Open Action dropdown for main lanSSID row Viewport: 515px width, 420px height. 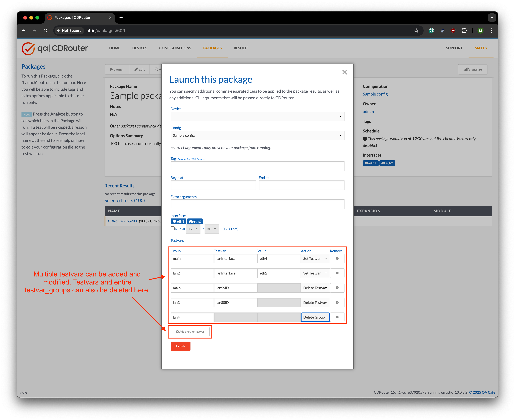(315, 288)
